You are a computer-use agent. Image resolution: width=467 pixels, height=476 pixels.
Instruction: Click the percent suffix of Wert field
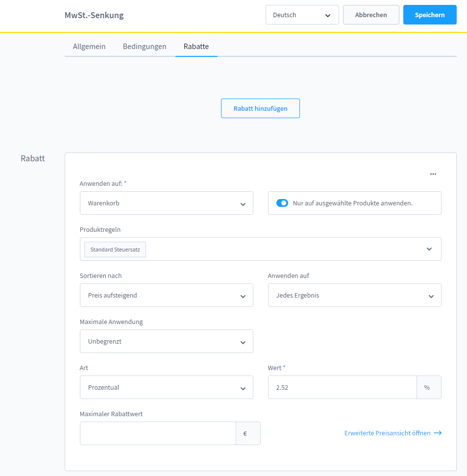coord(429,387)
